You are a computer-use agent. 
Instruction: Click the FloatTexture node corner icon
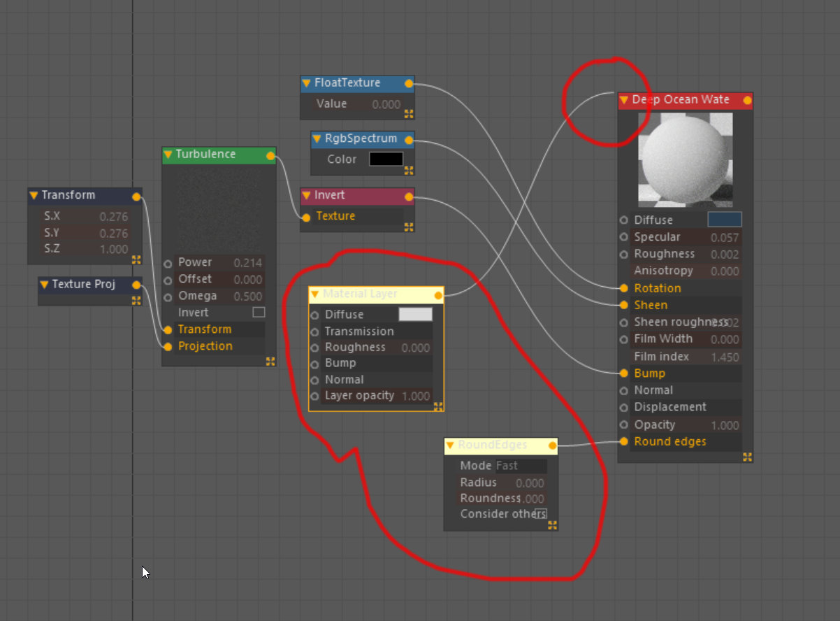(x=409, y=113)
